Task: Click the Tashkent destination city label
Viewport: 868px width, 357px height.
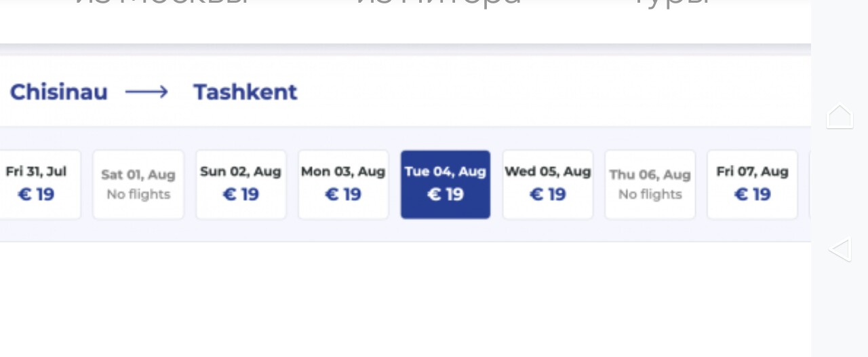Action: [x=245, y=92]
